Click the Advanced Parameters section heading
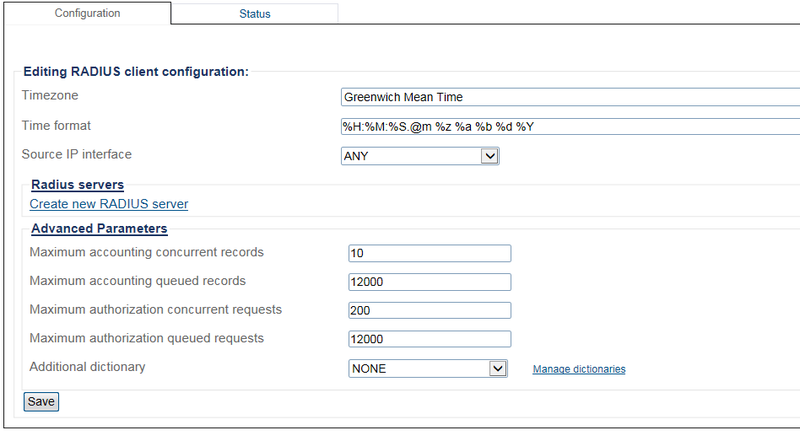Image resolution: width=800 pixels, height=441 pixels. click(x=99, y=229)
